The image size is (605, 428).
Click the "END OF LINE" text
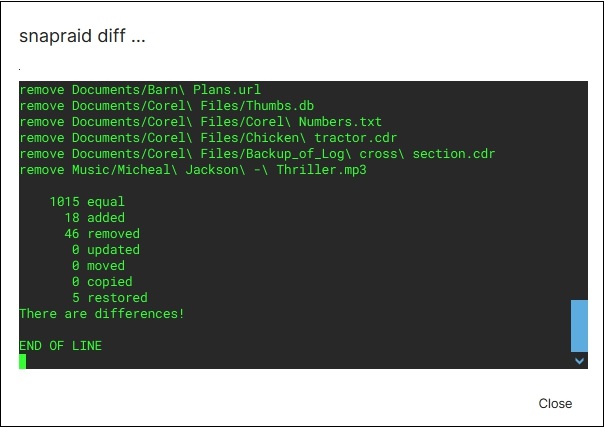[60, 346]
